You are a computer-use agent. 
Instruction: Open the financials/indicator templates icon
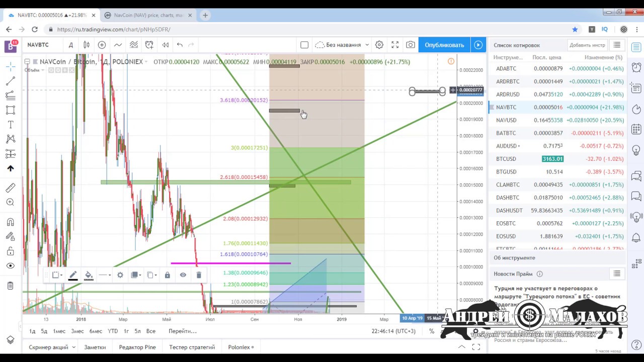[134, 45]
